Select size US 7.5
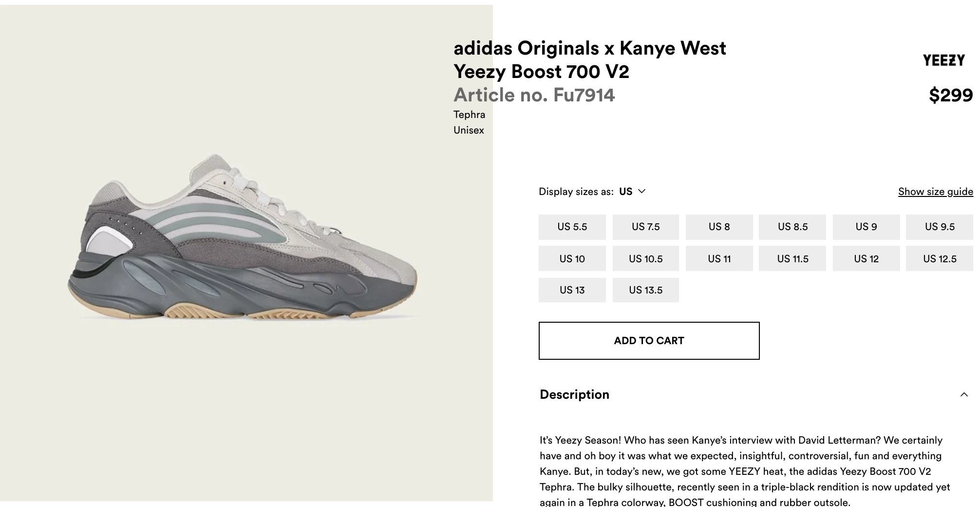Image resolution: width=980 pixels, height=507 pixels. pos(646,227)
